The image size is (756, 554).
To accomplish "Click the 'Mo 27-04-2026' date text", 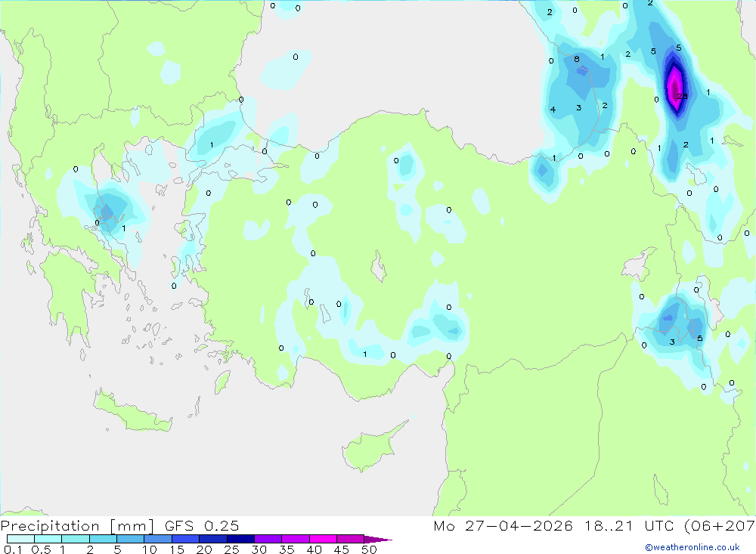I will click(x=503, y=526).
